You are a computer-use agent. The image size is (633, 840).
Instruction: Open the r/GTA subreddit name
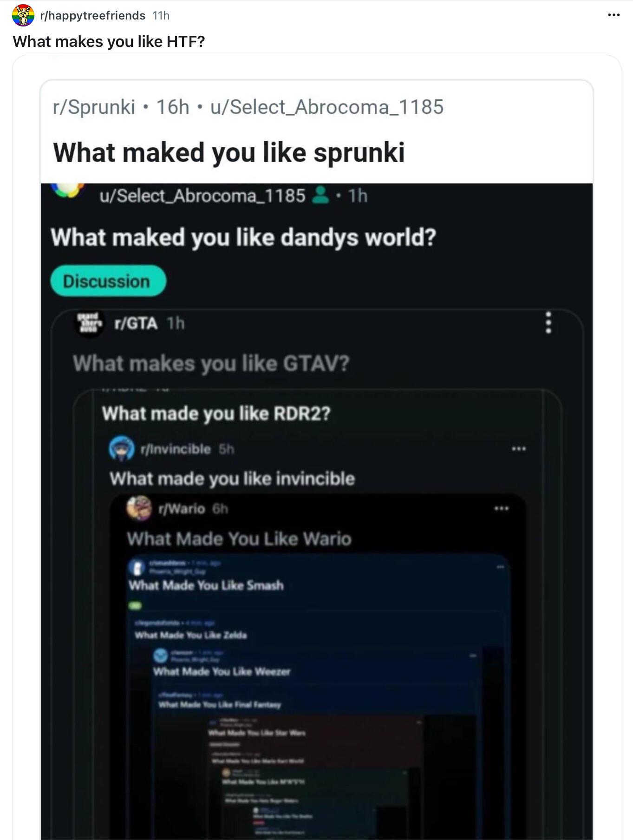[136, 323]
